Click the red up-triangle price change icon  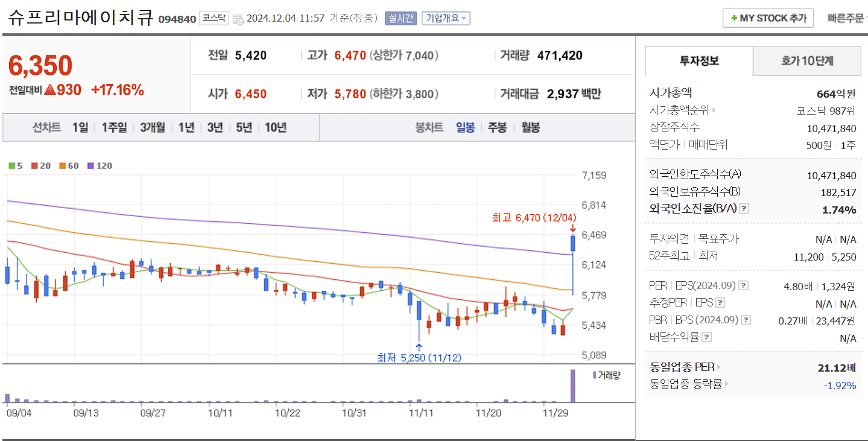click(x=49, y=90)
